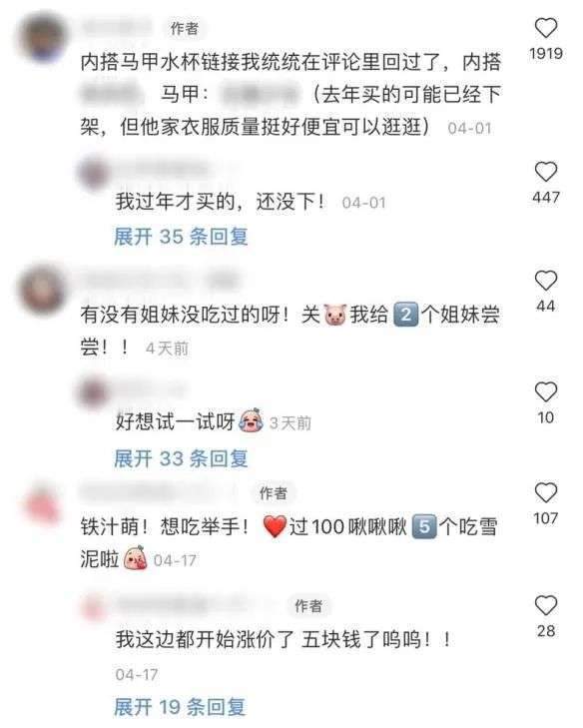Viewport: 583px width, 728px height.
Task: Tap 作者 badge on 铁汁萌 comment
Action: pos(273,493)
